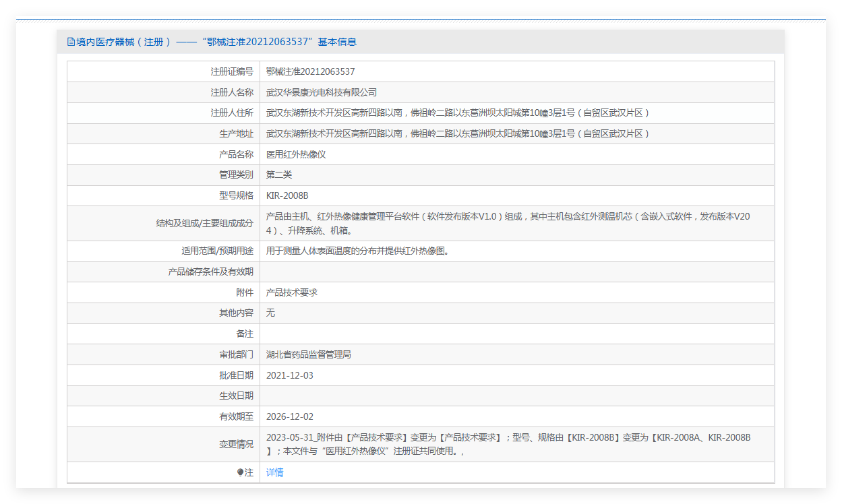Click the 第二类 management category value
842x504 pixels.
tap(279, 175)
